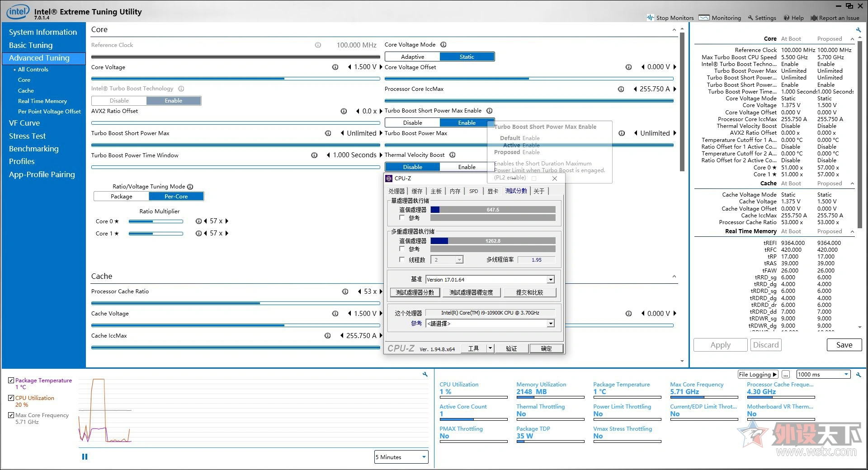Open info icon for Ratio/Voltage Tuning Mode
Screen dimensions: 868x470
190,187
